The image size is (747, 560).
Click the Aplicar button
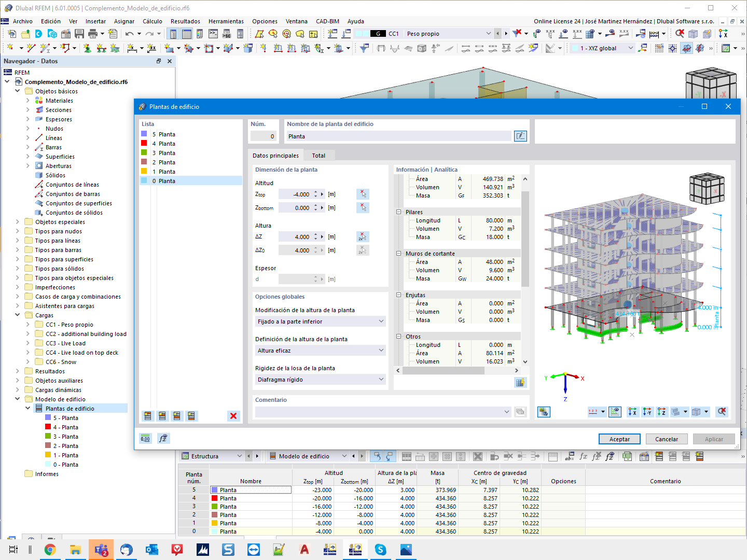[714, 439]
